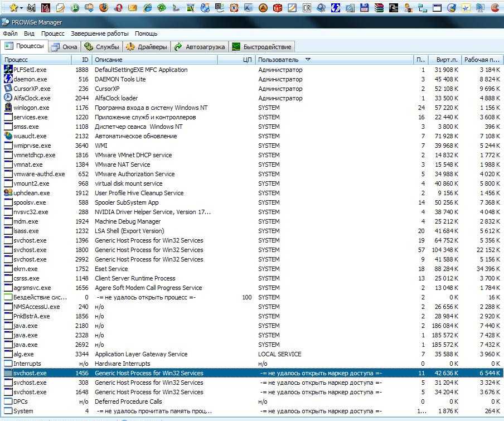This screenshot has height=421, width=504.
Task: Switch to the Быстродействие tab
Action: coord(261,47)
